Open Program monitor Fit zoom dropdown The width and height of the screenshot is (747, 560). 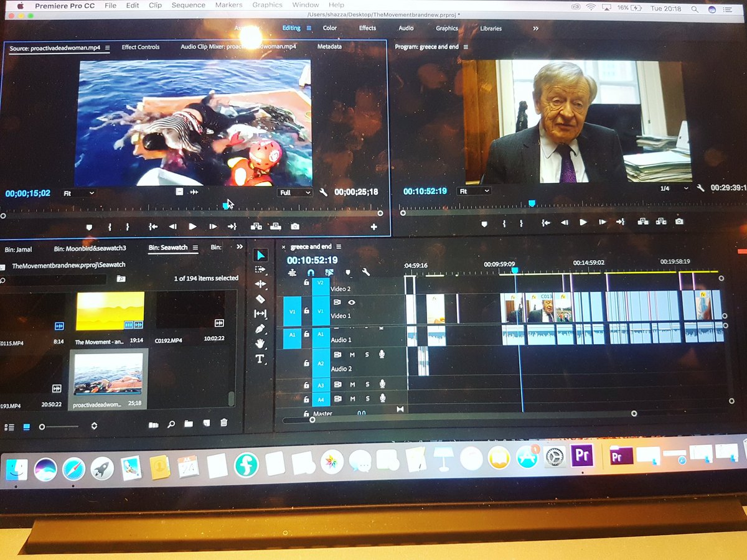(474, 191)
